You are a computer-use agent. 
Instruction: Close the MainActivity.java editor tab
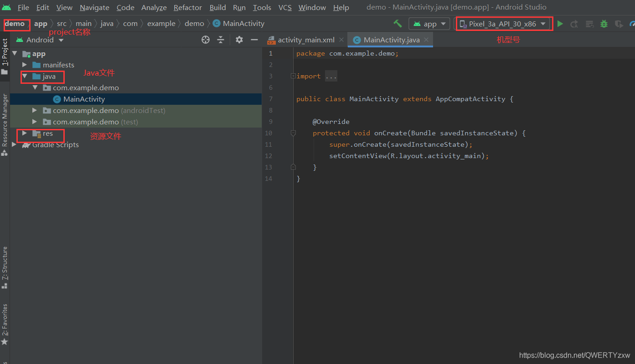[x=426, y=40]
